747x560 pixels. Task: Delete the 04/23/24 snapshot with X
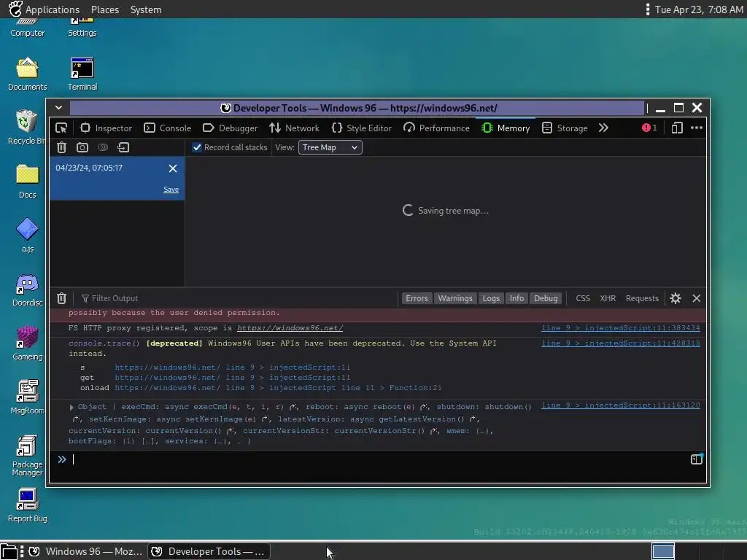coord(173,168)
